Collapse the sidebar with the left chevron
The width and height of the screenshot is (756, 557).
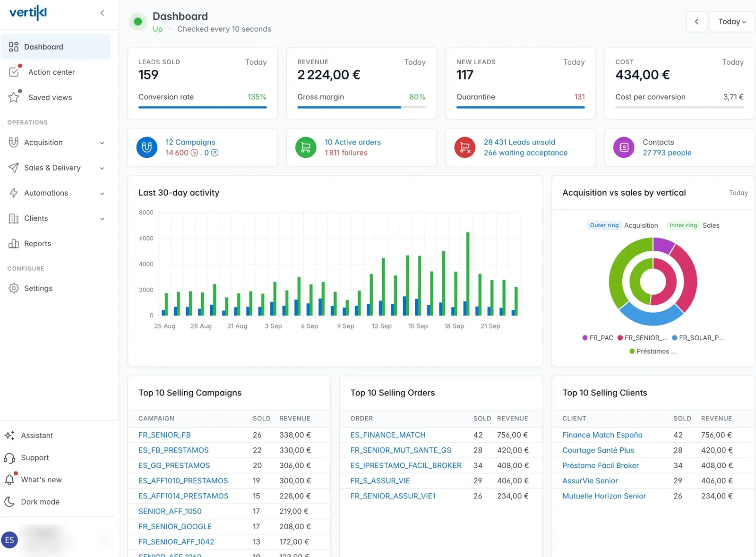click(102, 13)
